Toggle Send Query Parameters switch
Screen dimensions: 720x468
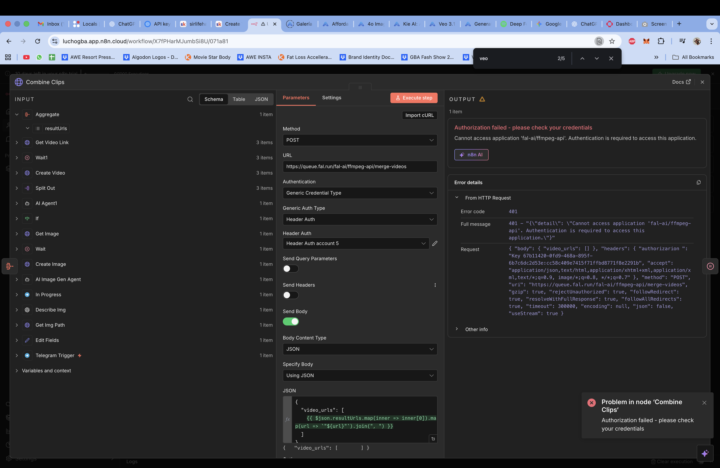[x=290, y=269]
